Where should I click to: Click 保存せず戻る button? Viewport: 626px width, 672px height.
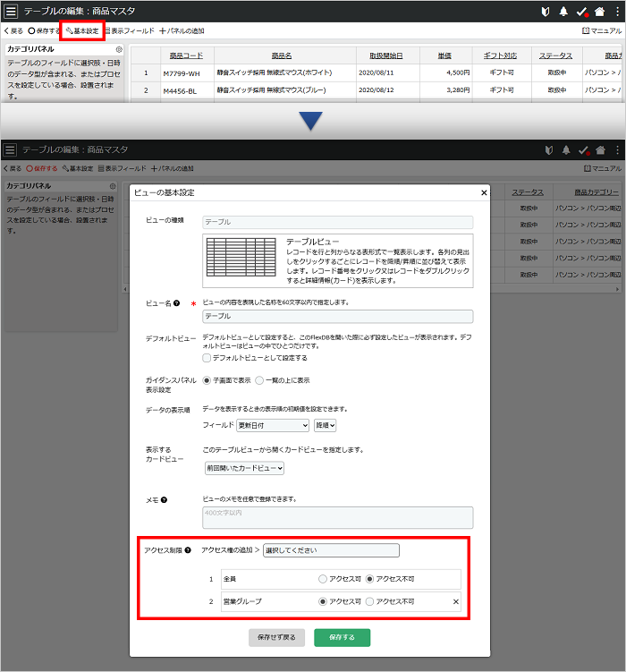pyautogui.click(x=276, y=638)
